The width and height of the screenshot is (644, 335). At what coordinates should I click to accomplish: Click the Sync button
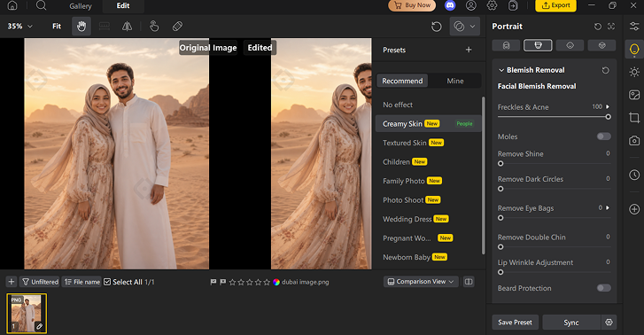click(571, 323)
